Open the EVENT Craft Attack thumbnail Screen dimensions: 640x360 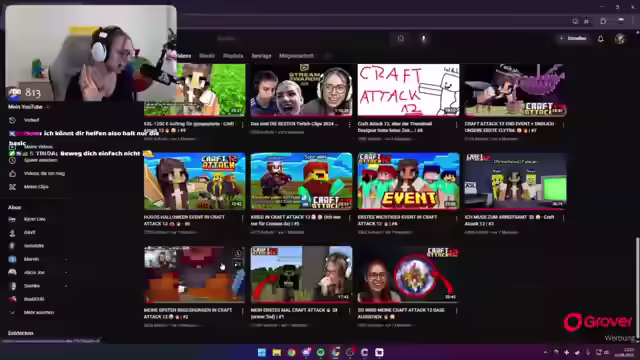[409, 181]
